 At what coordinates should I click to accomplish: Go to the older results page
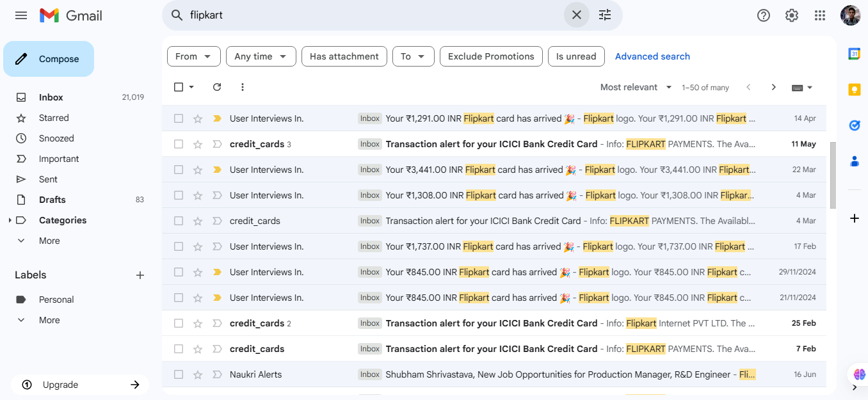click(773, 87)
